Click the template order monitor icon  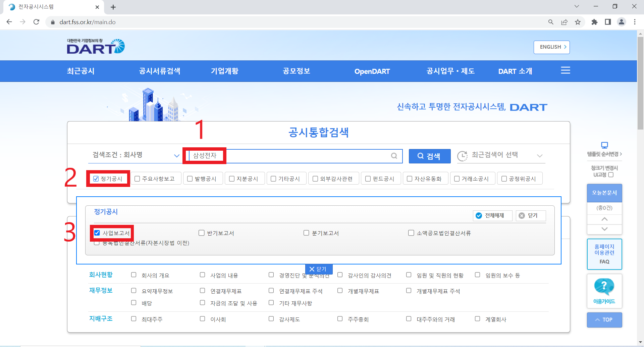(604, 145)
